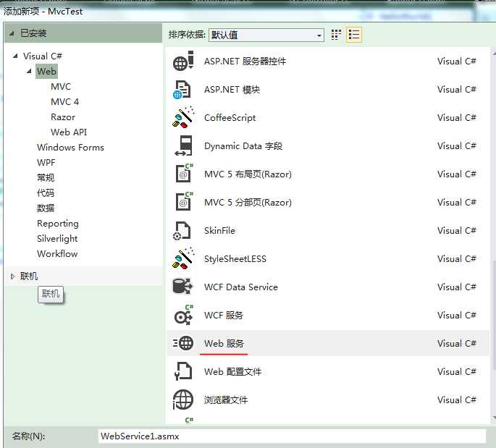The height and width of the screenshot is (448, 496).
Task: Click the 'WCF 服务' item name
Action: (x=224, y=316)
